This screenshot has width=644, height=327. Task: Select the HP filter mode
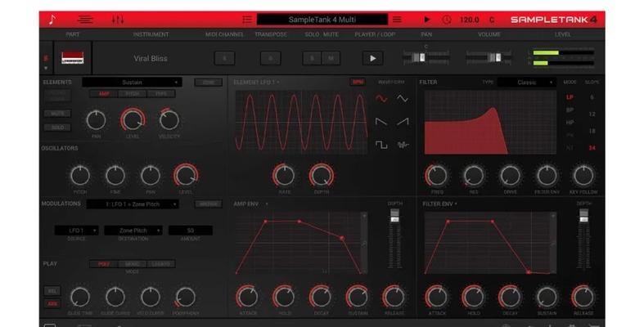tap(570, 123)
